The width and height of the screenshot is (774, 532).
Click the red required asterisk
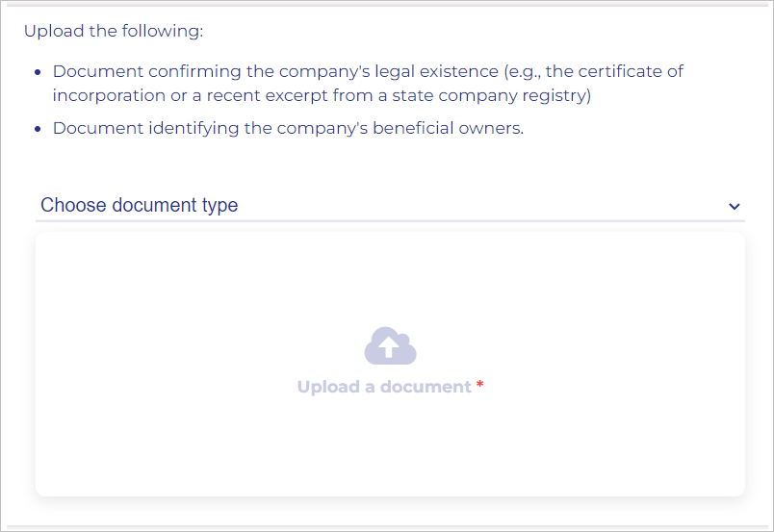479,387
